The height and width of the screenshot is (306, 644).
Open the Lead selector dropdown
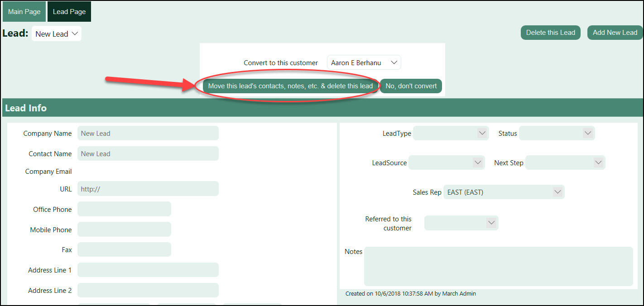(57, 34)
